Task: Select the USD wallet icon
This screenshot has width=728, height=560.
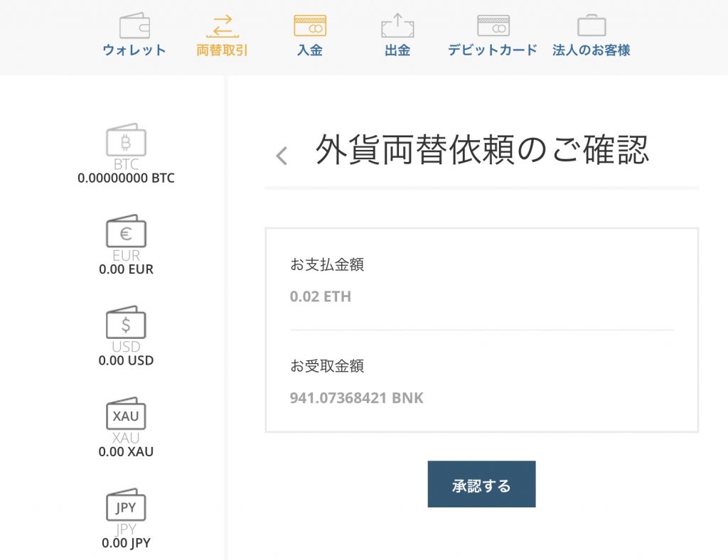Action: 126,323
